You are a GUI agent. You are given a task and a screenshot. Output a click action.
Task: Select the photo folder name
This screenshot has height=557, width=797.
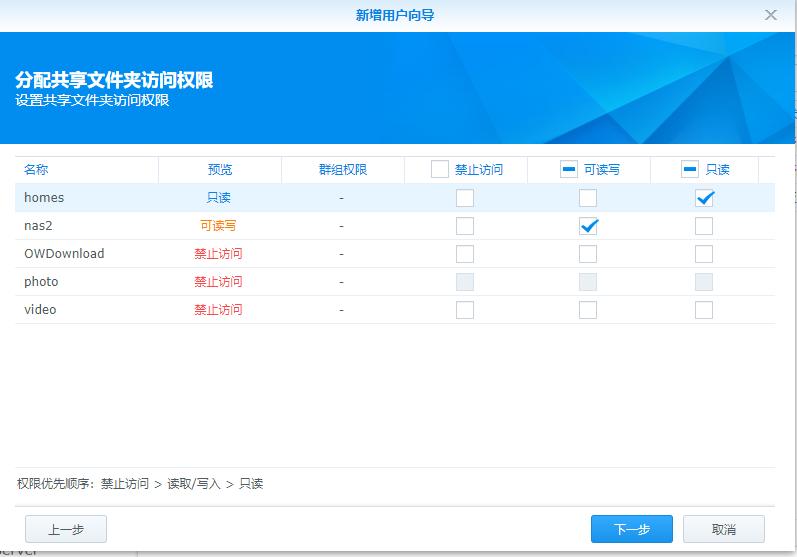pyautogui.click(x=41, y=282)
